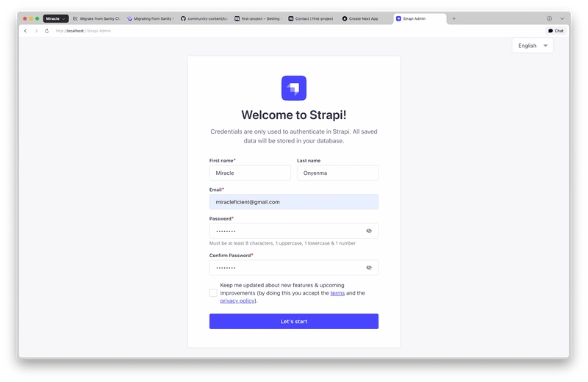Click the downloads icon in the tab bar

click(549, 18)
